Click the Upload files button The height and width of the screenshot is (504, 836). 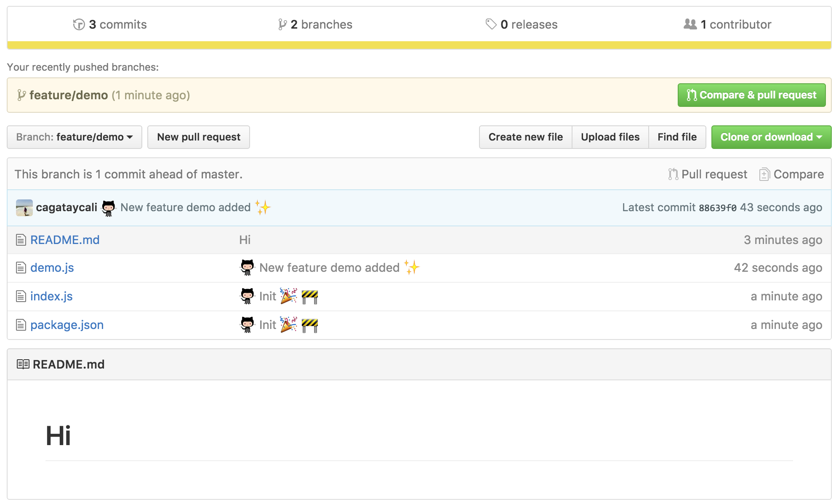(610, 137)
